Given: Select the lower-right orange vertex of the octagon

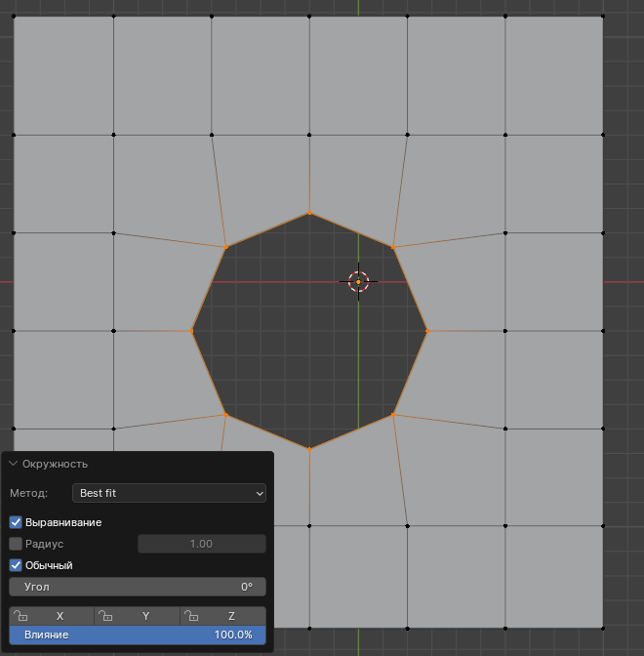Looking at the screenshot, I should click(393, 415).
